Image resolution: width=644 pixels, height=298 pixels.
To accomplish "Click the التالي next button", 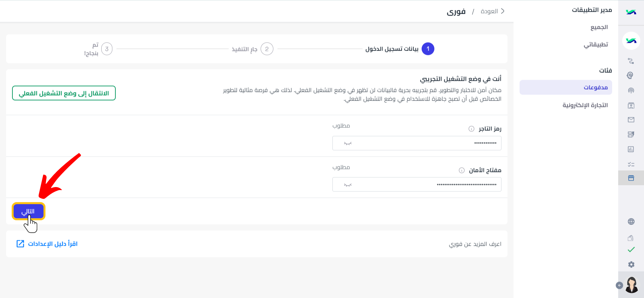I will [29, 211].
